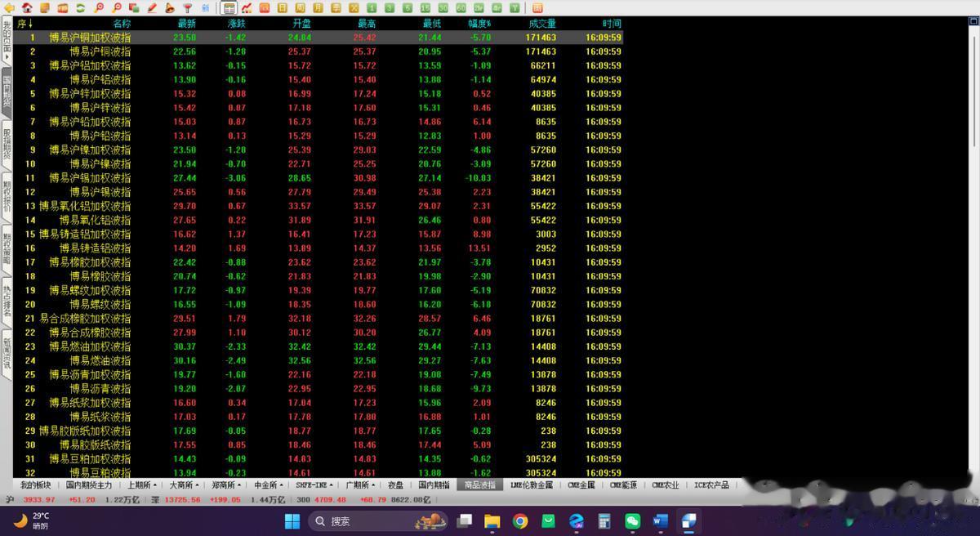Viewport: 980px width, 536px height.
Task: Sort by 涨跌 column header
Action: coord(236,24)
